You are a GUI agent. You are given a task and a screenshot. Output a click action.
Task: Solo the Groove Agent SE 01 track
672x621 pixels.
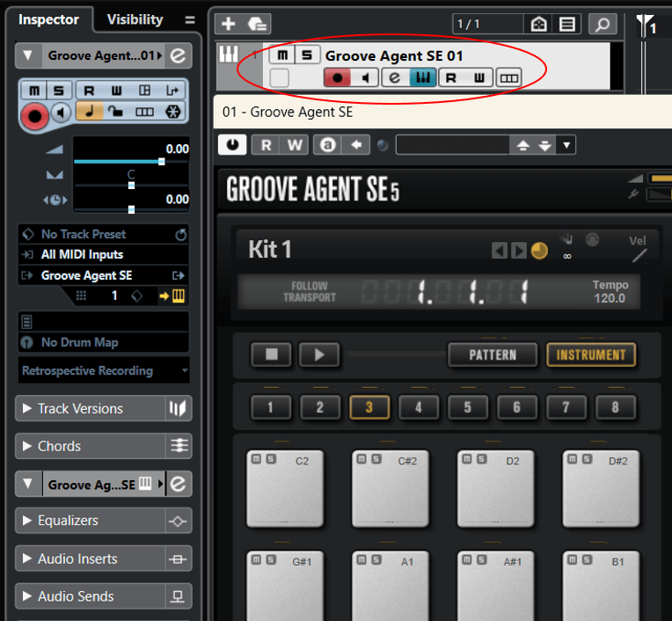tap(306, 55)
